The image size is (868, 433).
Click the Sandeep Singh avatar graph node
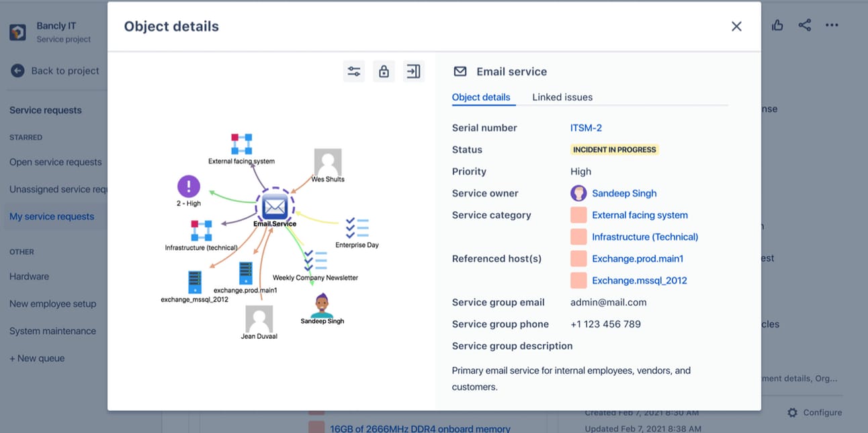pyautogui.click(x=322, y=305)
